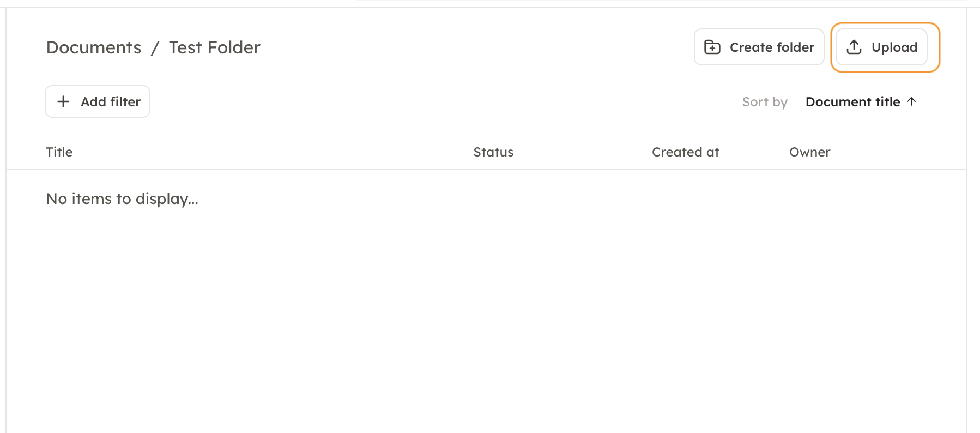
Task: Click the Title column header
Action: 59,152
